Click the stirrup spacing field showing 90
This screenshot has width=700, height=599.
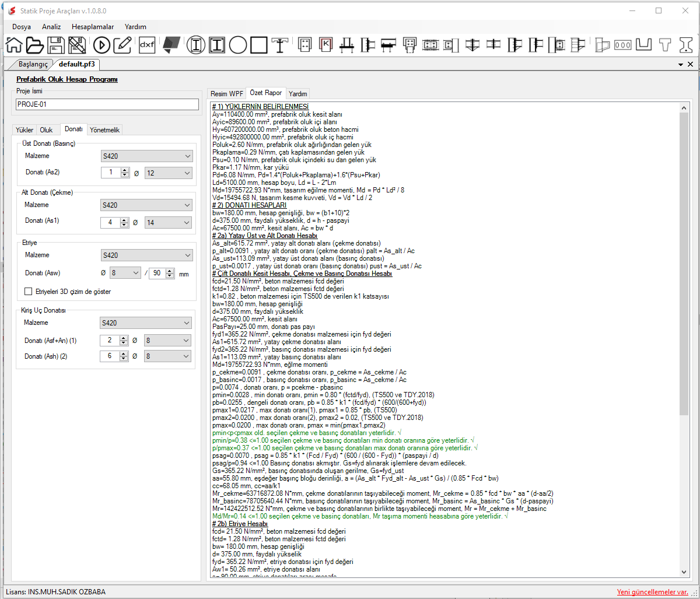157,273
